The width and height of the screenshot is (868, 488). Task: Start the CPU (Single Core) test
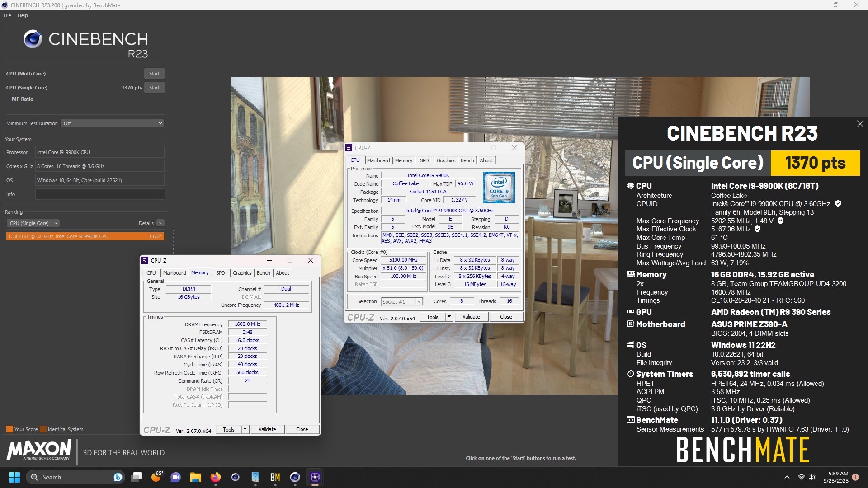tap(154, 88)
